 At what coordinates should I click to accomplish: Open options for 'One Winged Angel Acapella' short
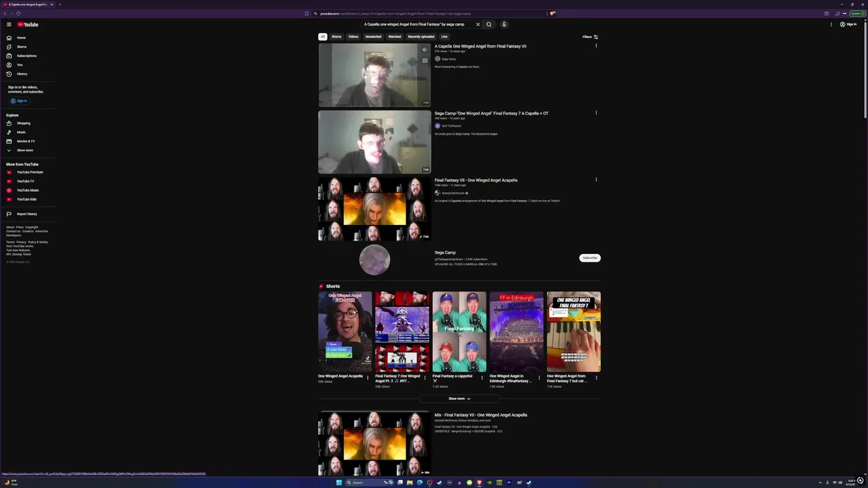(x=368, y=378)
